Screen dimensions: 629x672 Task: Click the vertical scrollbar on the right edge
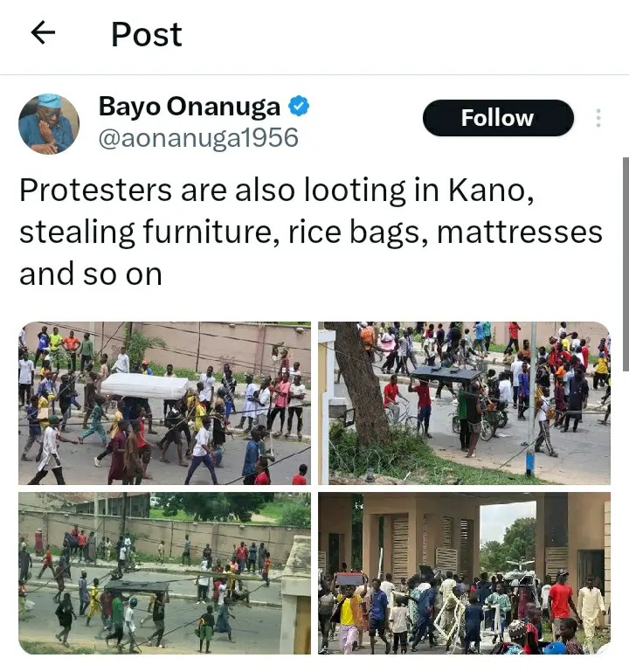626,264
